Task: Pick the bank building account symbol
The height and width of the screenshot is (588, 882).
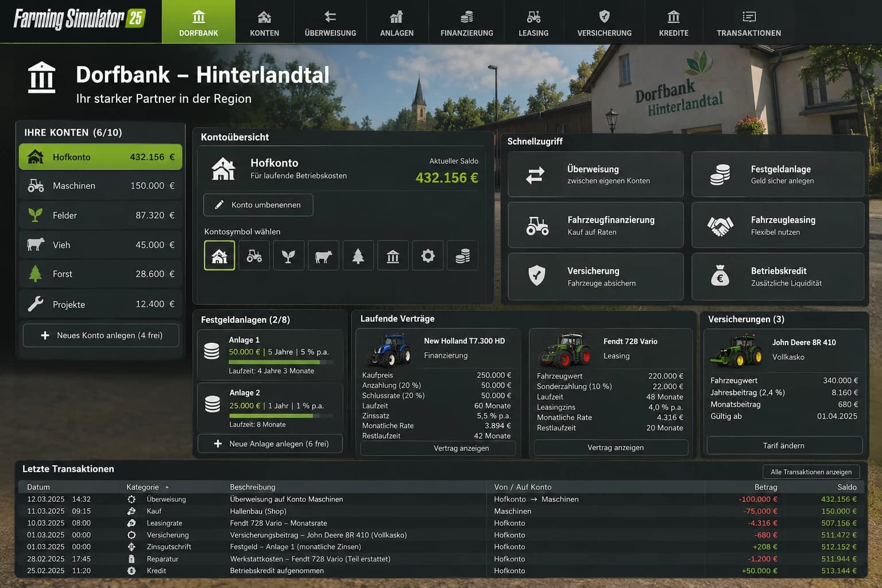Action: 393,256
